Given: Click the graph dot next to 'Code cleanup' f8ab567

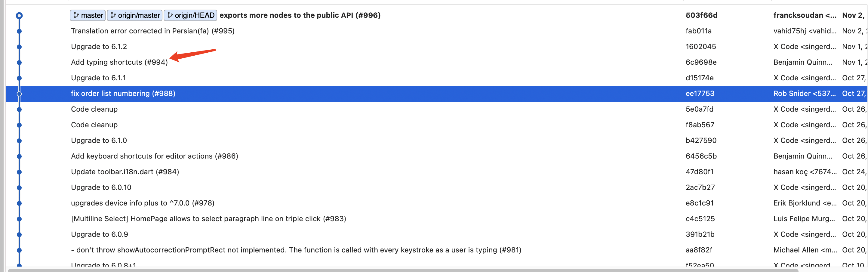Looking at the screenshot, I should tap(19, 125).
